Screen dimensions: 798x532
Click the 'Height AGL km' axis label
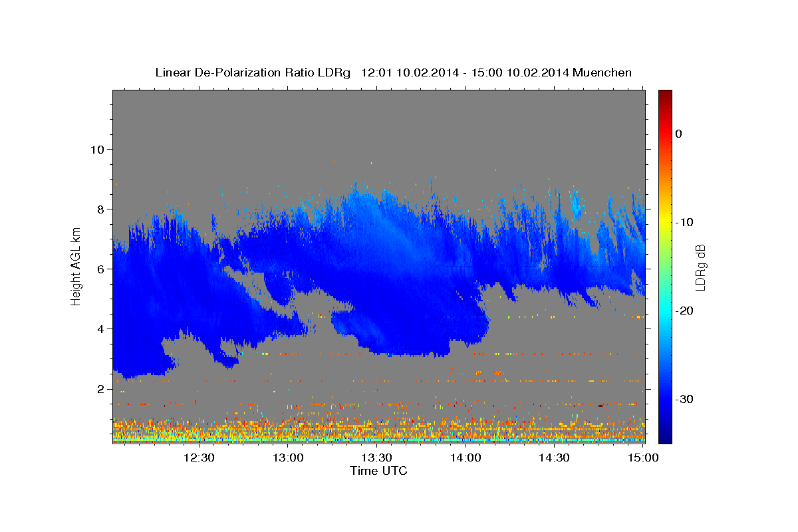(76, 267)
